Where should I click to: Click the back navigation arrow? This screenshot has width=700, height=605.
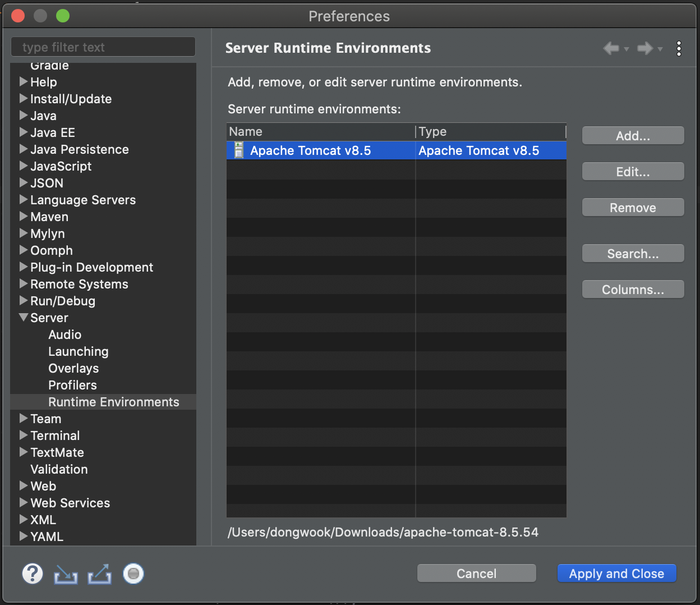[611, 48]
